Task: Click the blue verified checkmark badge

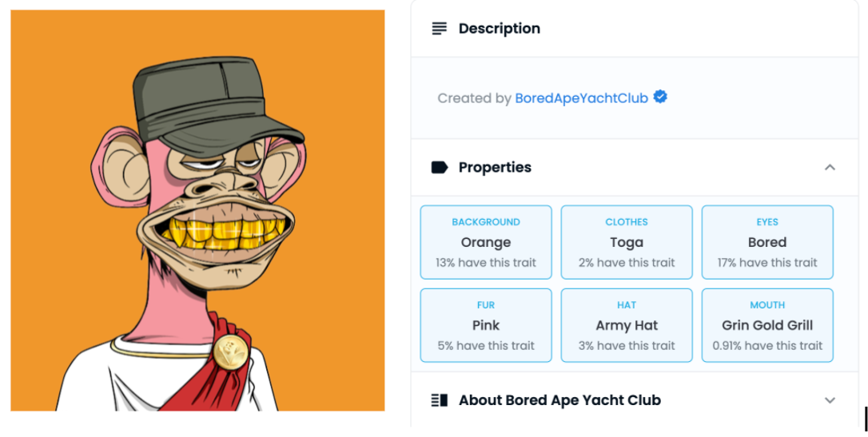Action: pos(660,97)
